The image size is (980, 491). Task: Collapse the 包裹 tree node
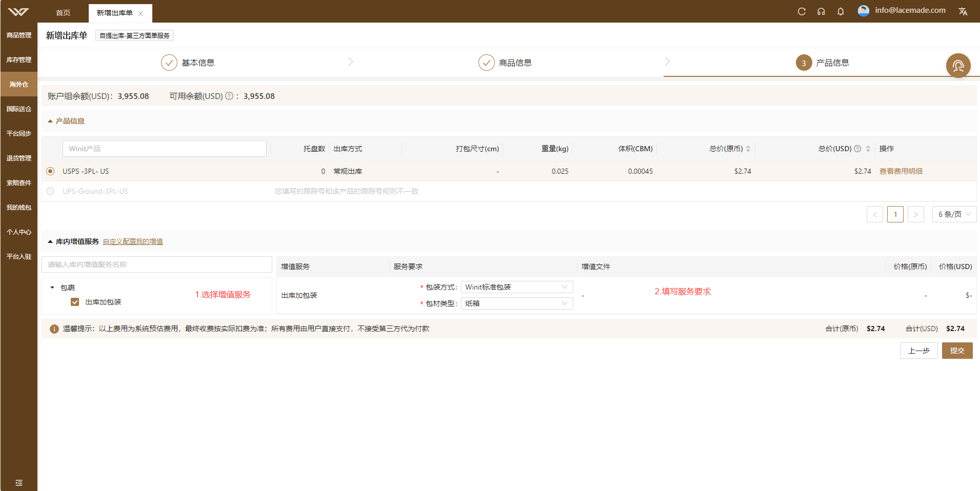(x=52, y=288)
